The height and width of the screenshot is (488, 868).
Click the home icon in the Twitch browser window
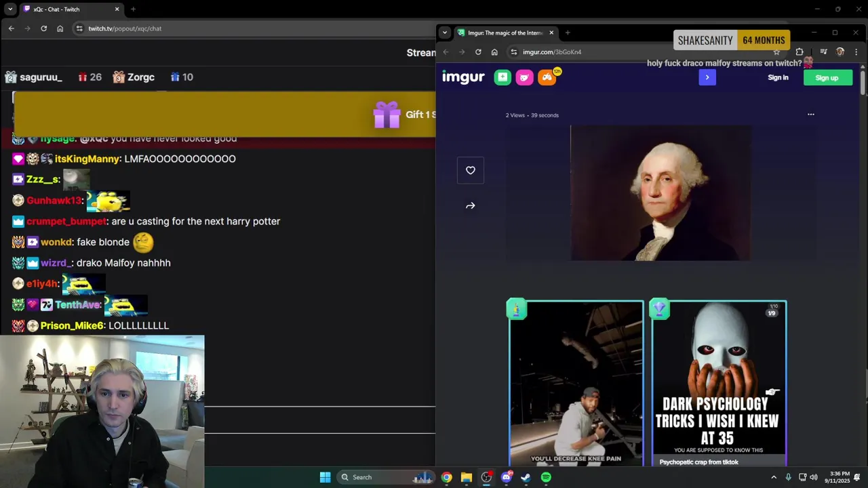point(60,28)
